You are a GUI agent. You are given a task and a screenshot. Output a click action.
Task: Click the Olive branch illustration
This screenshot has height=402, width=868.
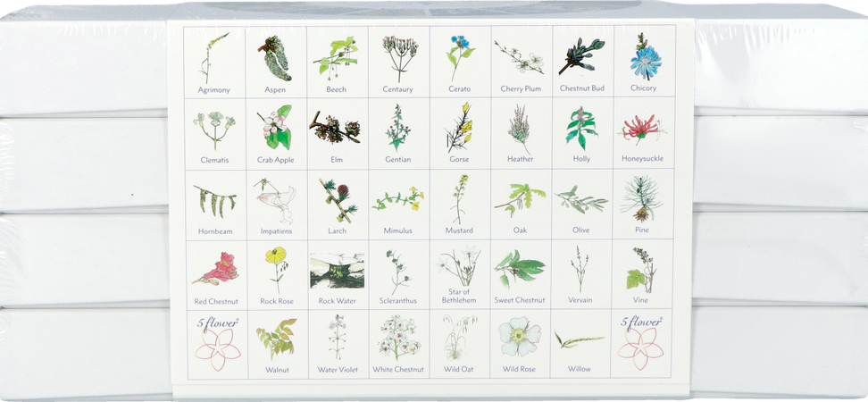[581, 200]
